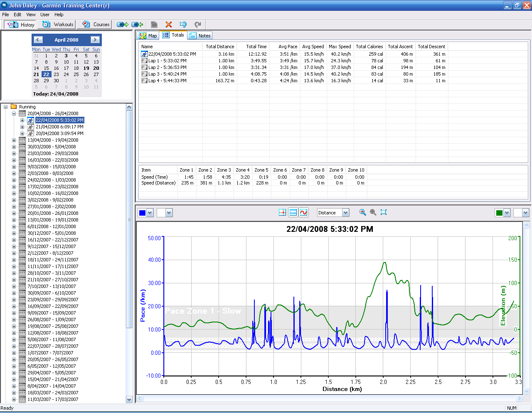The height and width of the screenshot is (413, 532).
Task: Toggle the chart line smoothing button
Action: 304,213
